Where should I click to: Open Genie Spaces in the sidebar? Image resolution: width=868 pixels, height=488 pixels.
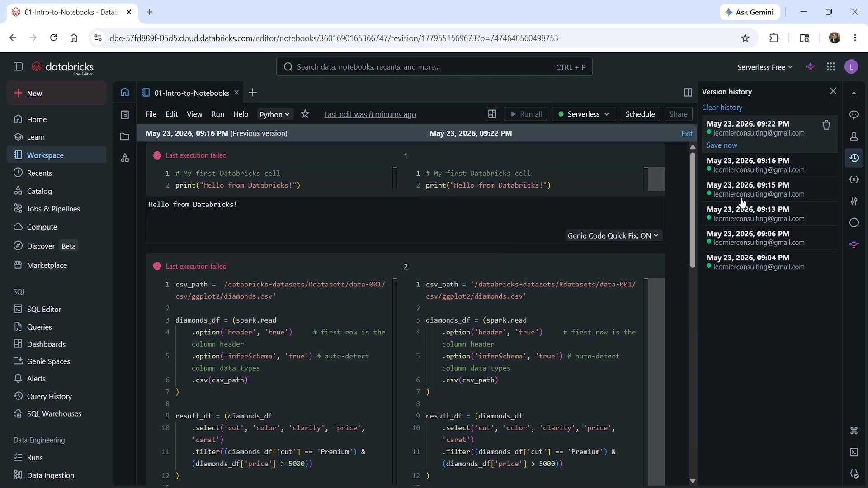point(57,361)
